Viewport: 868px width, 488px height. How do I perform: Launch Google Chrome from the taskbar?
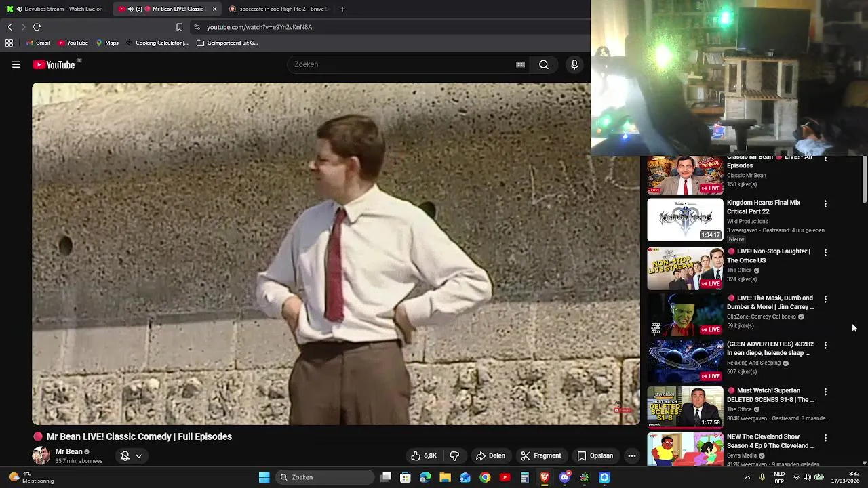click(x=485, y=477)
